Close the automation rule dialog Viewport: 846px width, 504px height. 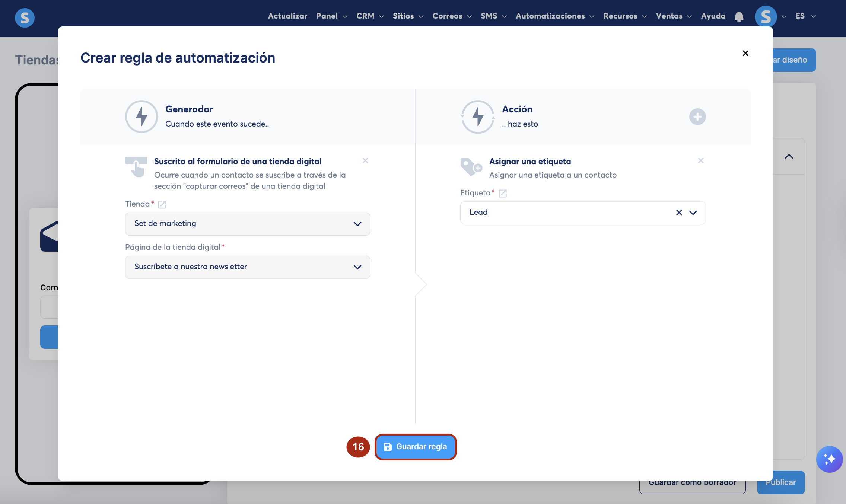pos(745,53)
